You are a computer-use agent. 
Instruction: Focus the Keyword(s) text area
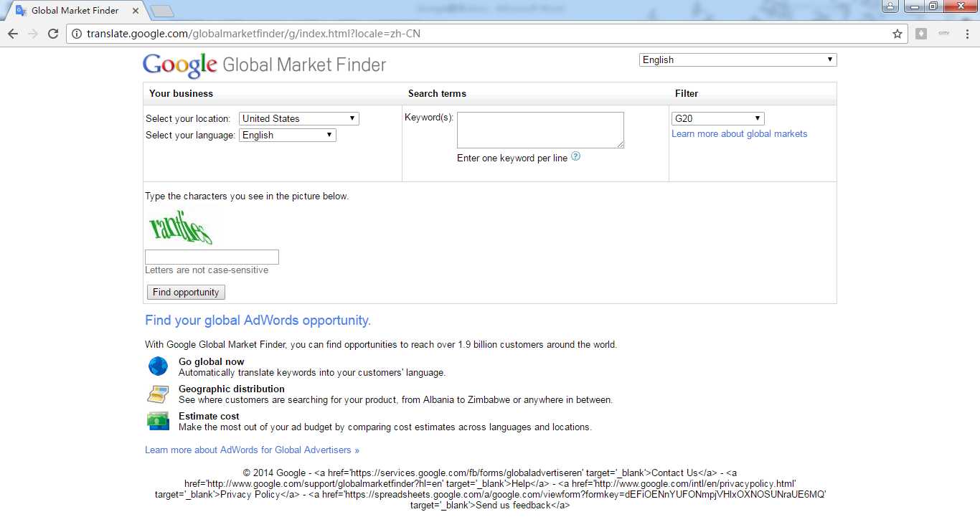pos(540,130)
